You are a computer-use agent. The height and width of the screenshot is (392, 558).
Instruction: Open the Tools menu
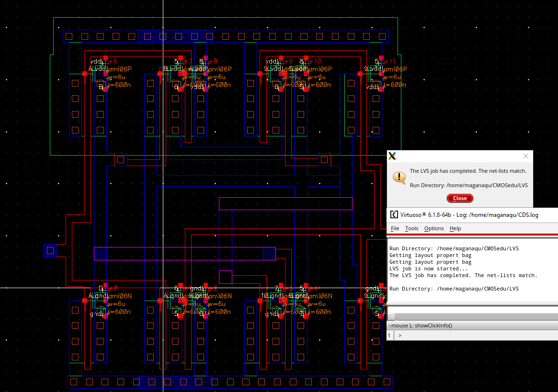tap(411, 228)
